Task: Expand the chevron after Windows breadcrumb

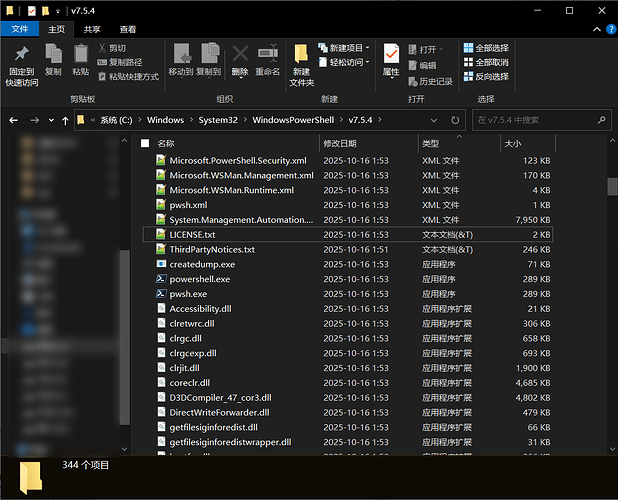Action: pos(191,120)
